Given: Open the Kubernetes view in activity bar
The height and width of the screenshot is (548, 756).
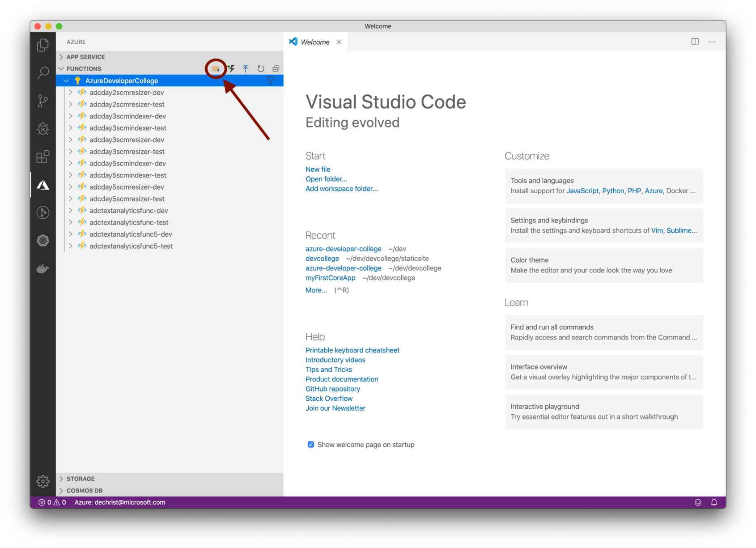Looking at the screenshot, I should click(43, 241).
